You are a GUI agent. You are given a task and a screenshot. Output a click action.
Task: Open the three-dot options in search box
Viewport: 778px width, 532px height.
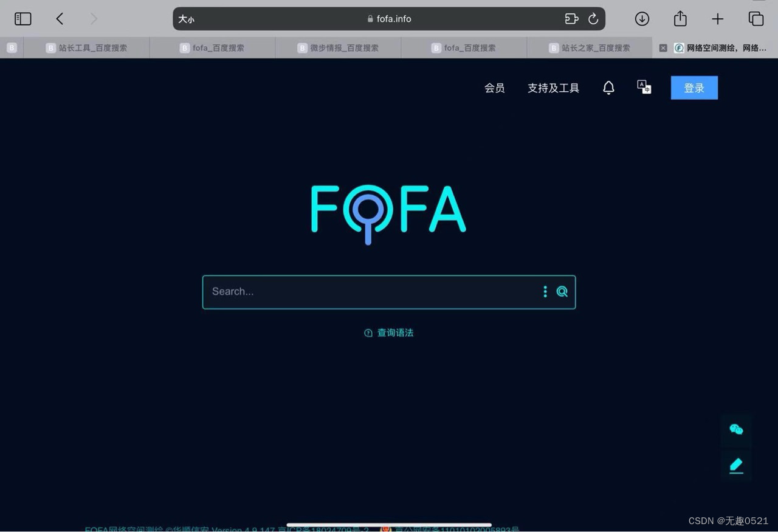[x=545, y=292]
